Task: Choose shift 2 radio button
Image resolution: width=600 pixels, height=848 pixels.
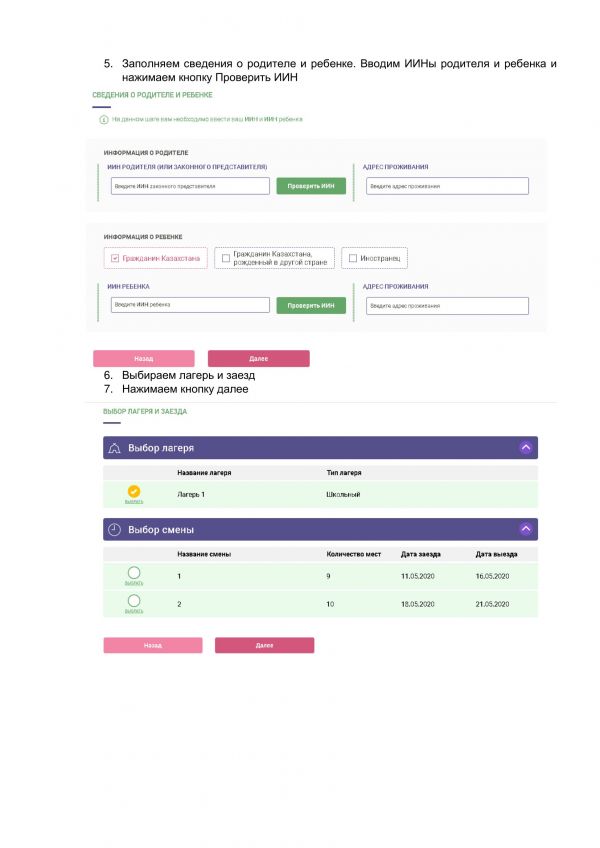Action: (x=134, y=600)
